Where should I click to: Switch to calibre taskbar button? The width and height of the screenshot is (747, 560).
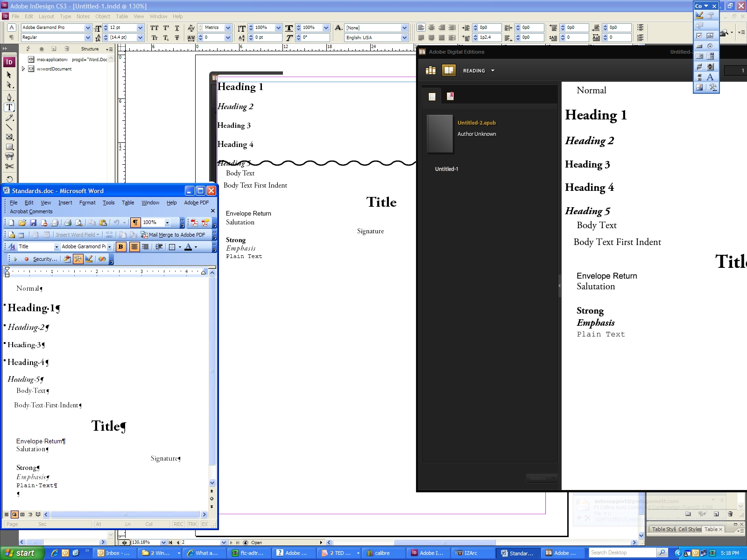click(x=383, y=553)
